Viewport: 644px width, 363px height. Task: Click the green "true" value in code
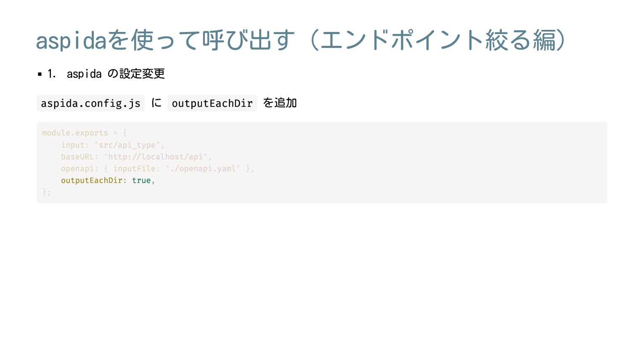(141, 180)
